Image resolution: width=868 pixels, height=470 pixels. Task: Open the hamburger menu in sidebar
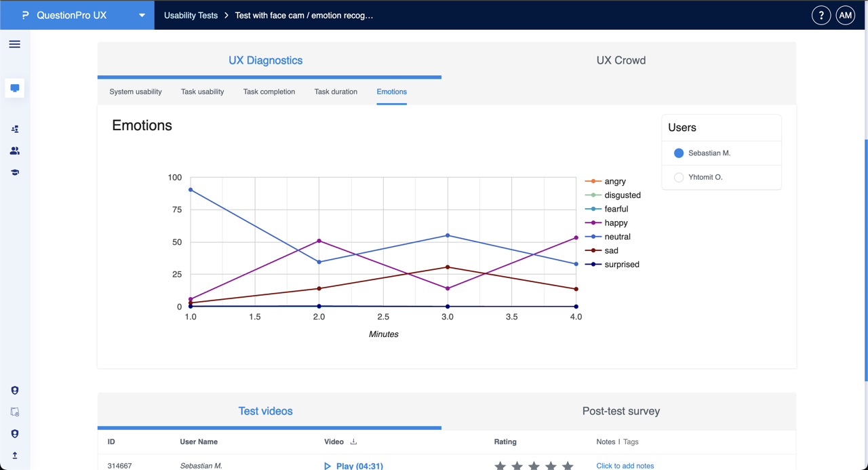[14, 44]
